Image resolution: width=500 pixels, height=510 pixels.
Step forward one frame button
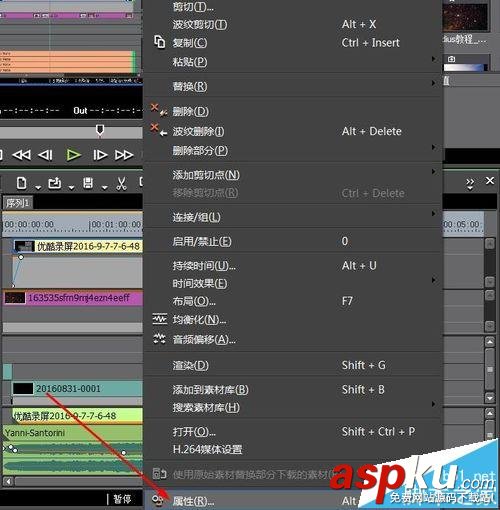point(100,155)
